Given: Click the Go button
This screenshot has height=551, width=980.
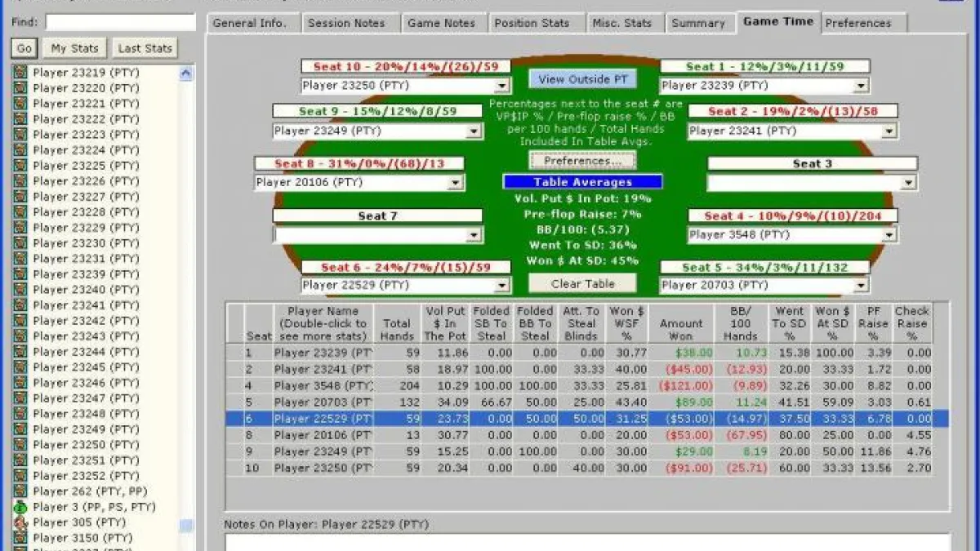Looking at the screenshot, I should click(x=23, y=48).
